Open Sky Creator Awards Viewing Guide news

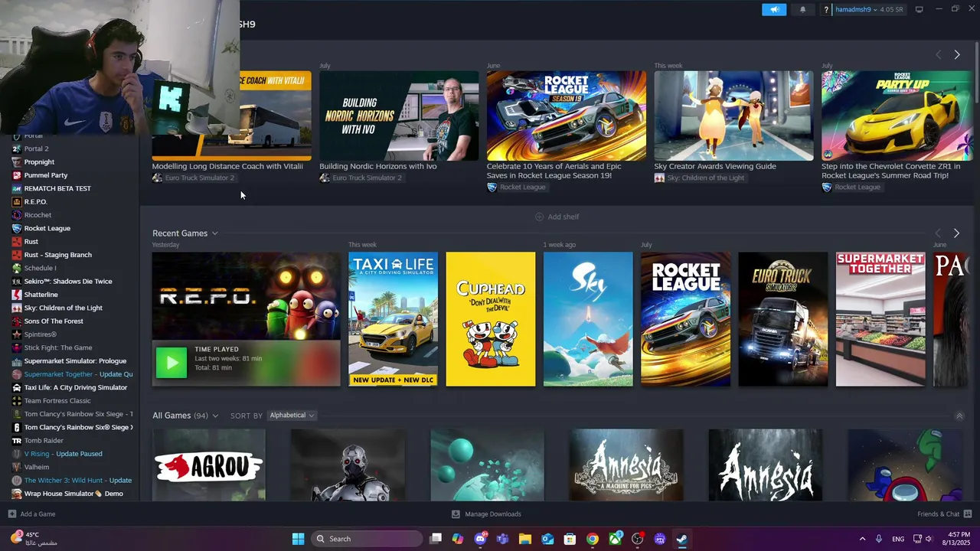[x=733, y=116]
